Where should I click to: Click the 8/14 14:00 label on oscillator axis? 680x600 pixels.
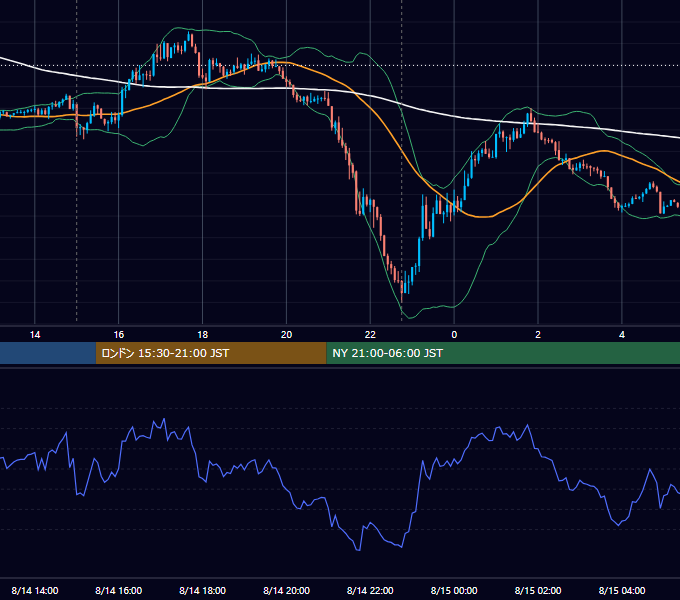[x=35, y=590]
